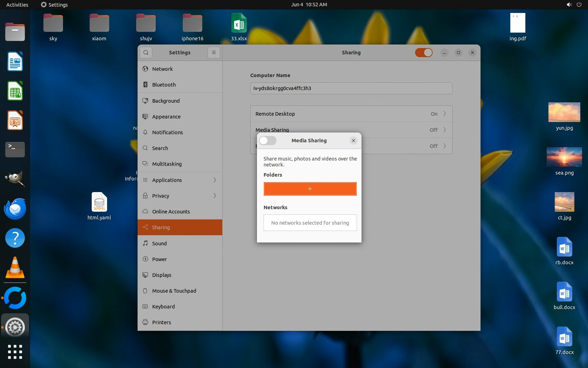Image resolution: width=588 pixels, height=368 pixels.
Task: Click the search icon in Settings header
Action: pos(146,53)
